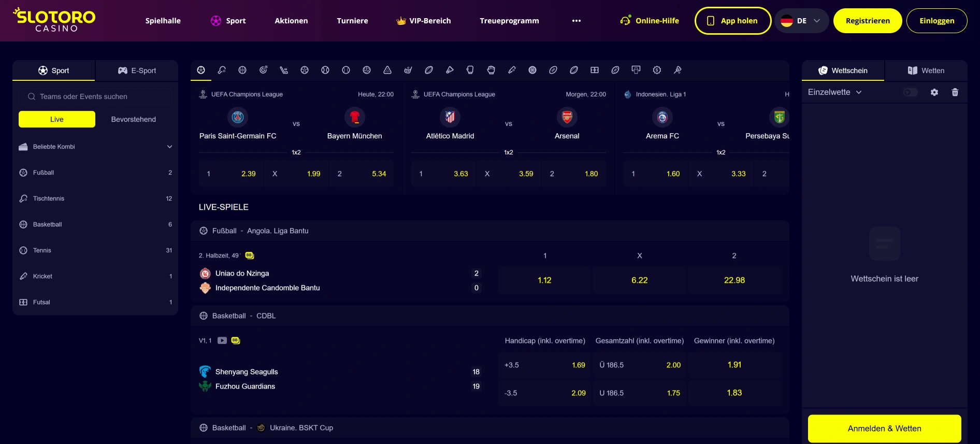
Task: Switch to the E-Sport tab
Action: 137,70
